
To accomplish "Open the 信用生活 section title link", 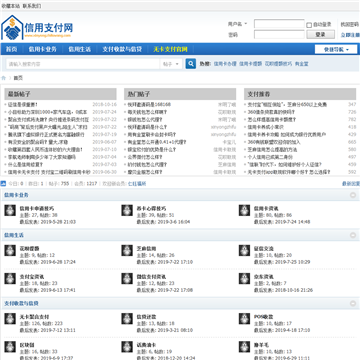I will click(x=14, y=235).
